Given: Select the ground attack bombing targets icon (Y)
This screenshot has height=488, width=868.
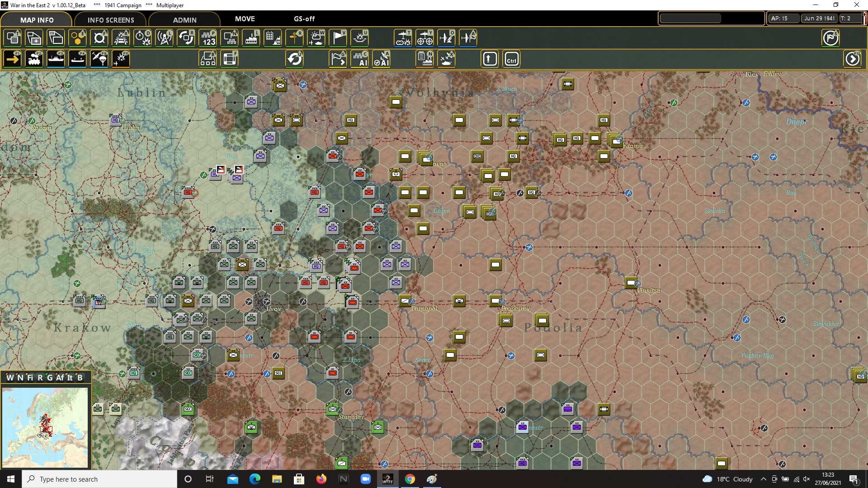Looking at the screenshot, I should (x=425, y=38).
